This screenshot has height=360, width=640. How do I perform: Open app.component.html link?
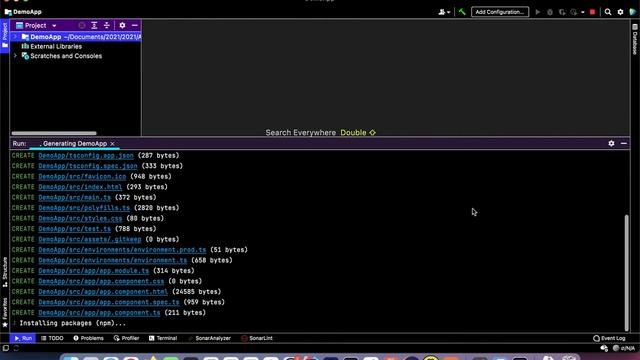(x=103, y=292)
